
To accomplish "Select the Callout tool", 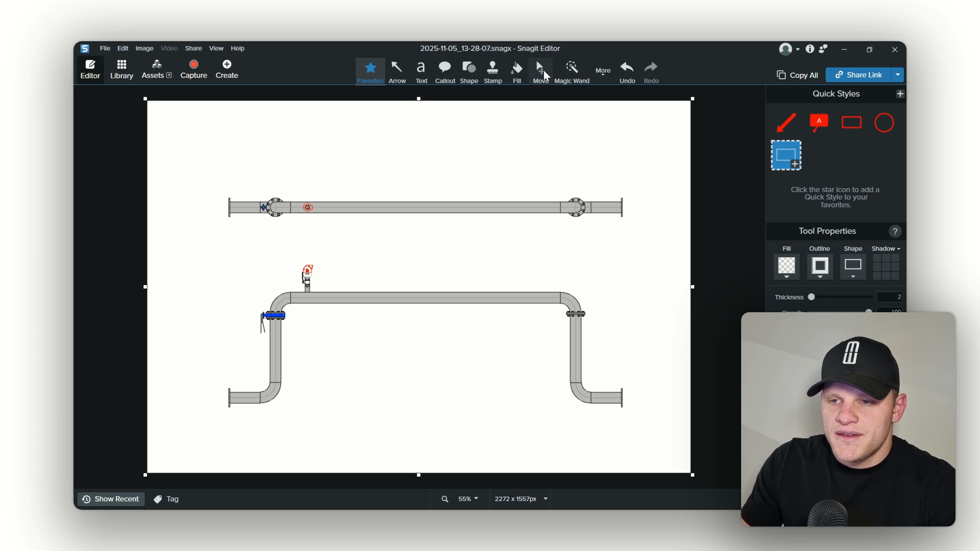I will point(445,72).
